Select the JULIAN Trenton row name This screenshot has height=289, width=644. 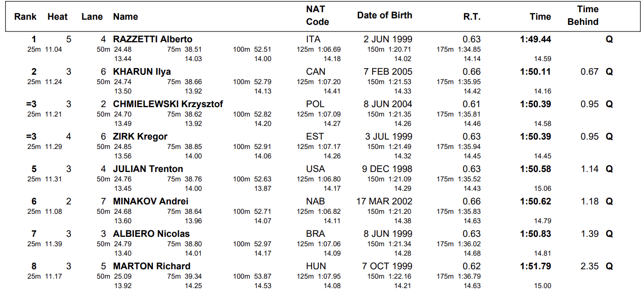click(148, 169)
